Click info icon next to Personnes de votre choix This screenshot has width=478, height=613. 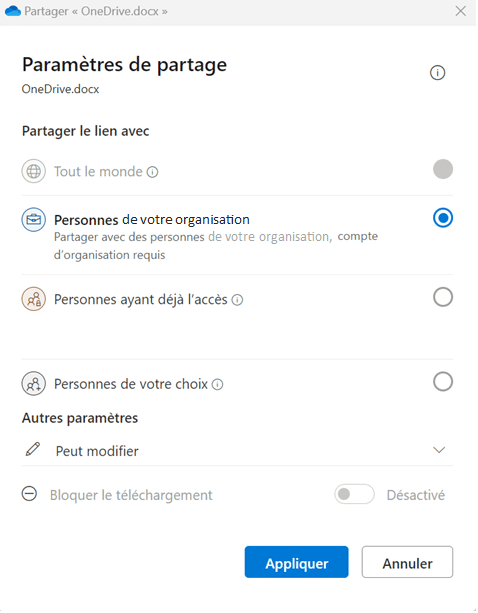(x=217, y=384)
